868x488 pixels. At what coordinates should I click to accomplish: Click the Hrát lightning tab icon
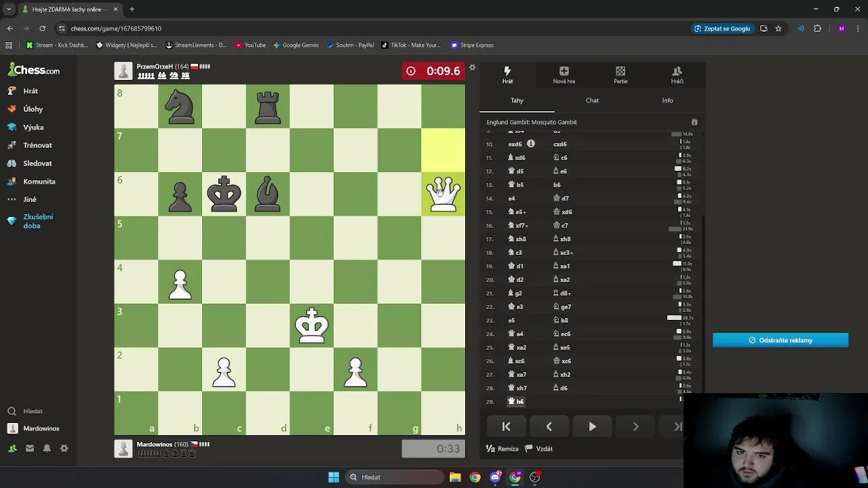pyautogui.click(x=507, y=71)
